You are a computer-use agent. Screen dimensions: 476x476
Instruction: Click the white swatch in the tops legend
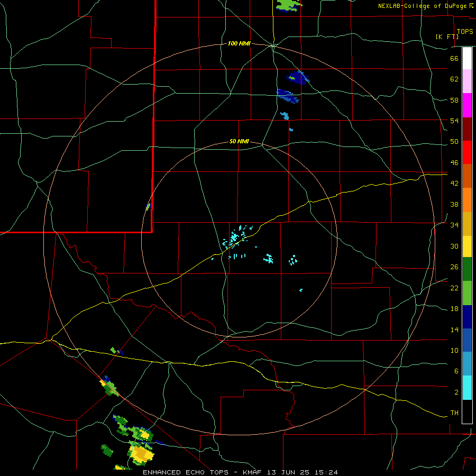[x=467, y=58]
